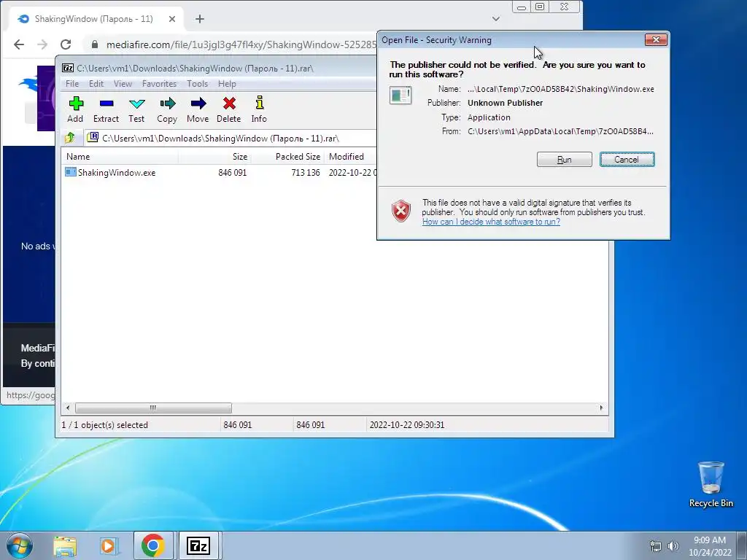Go forward in the Chrome browser

point(42,44)
